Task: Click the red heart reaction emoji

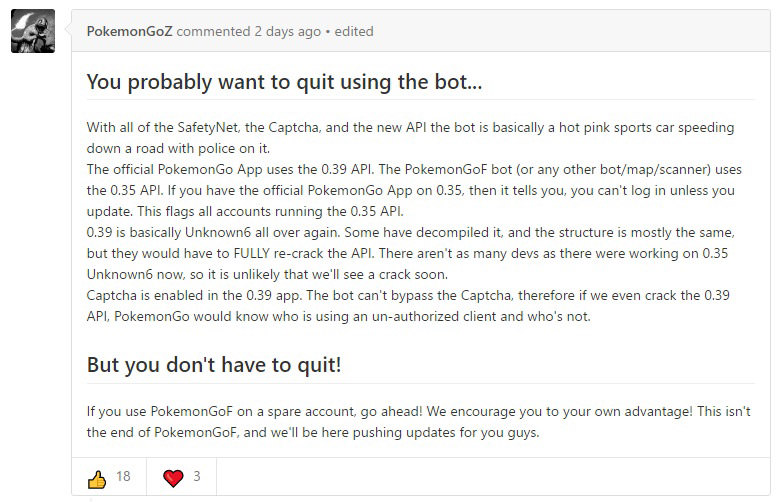Action: coord(173,478)
